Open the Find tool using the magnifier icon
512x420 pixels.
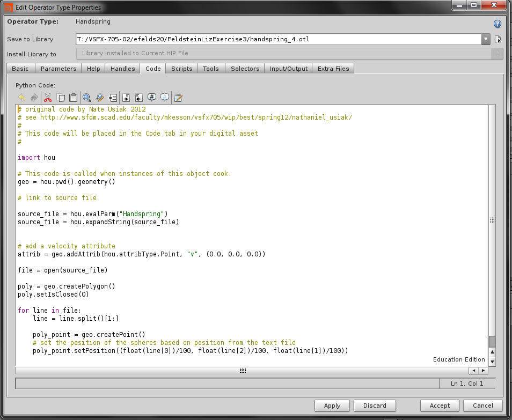click(x=86, y=97)
